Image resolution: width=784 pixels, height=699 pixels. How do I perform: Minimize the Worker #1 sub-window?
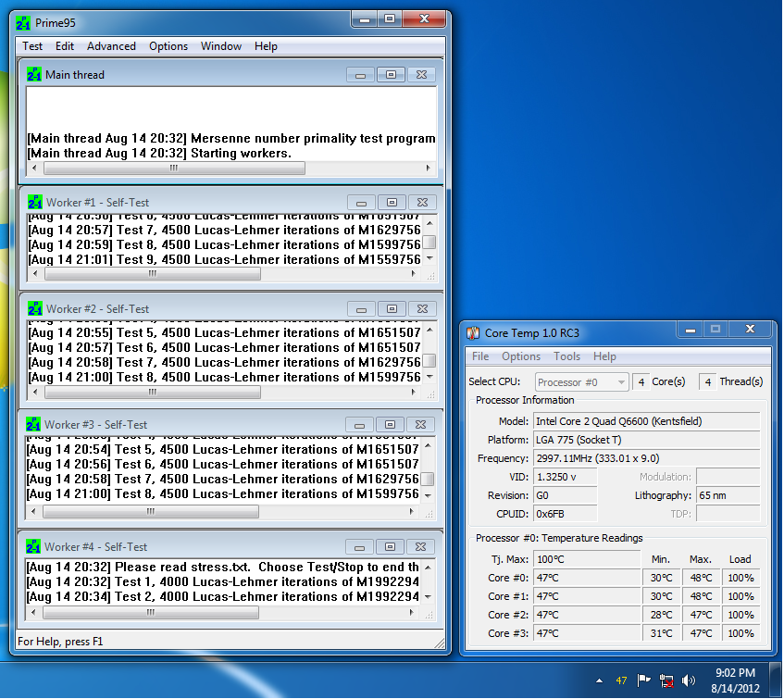coord(361,203)
